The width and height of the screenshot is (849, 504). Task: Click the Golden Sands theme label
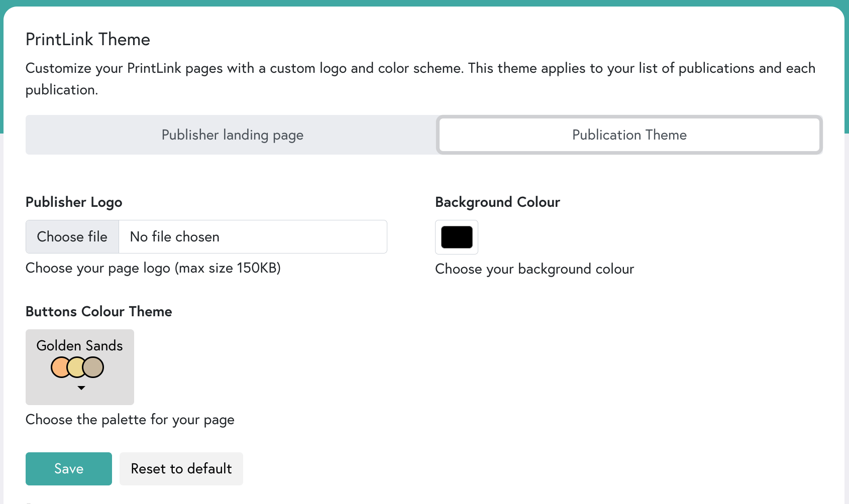tap(79, 345)
